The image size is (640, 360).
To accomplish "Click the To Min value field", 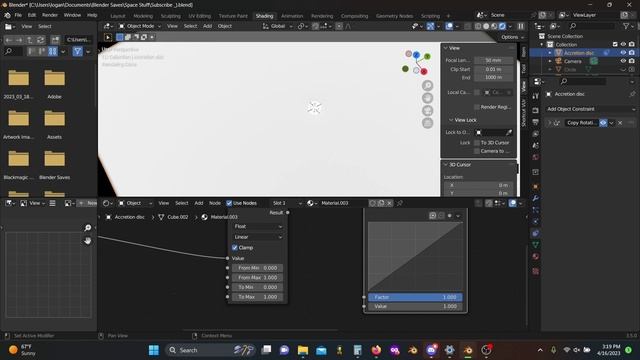I will tap(258, 287).
